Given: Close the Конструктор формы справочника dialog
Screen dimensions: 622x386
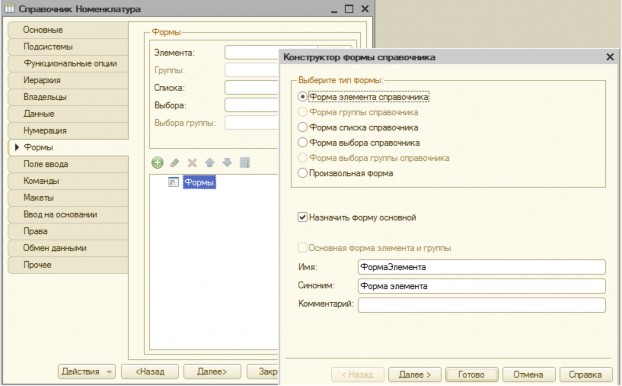Looking at the screenshot, I should point(610,57).
